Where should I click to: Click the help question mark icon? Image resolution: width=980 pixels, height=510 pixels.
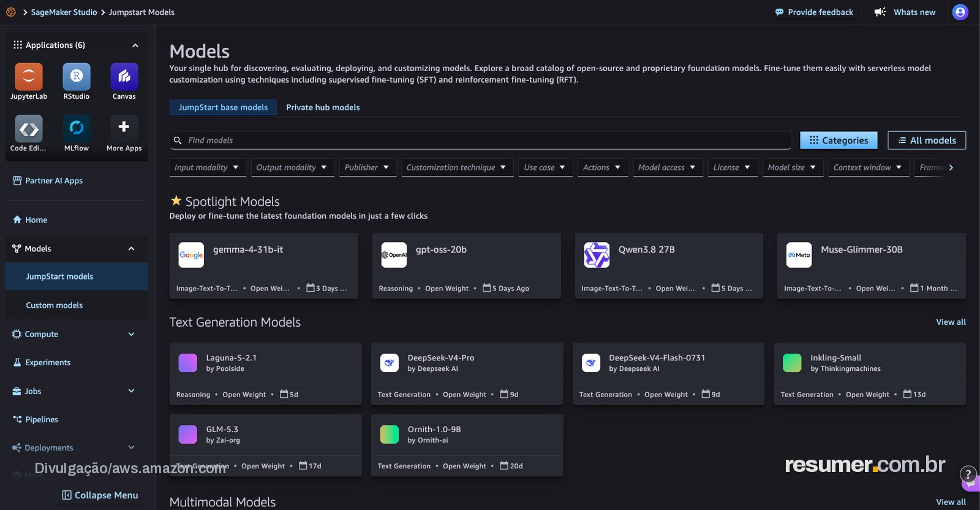pos(968,474)
